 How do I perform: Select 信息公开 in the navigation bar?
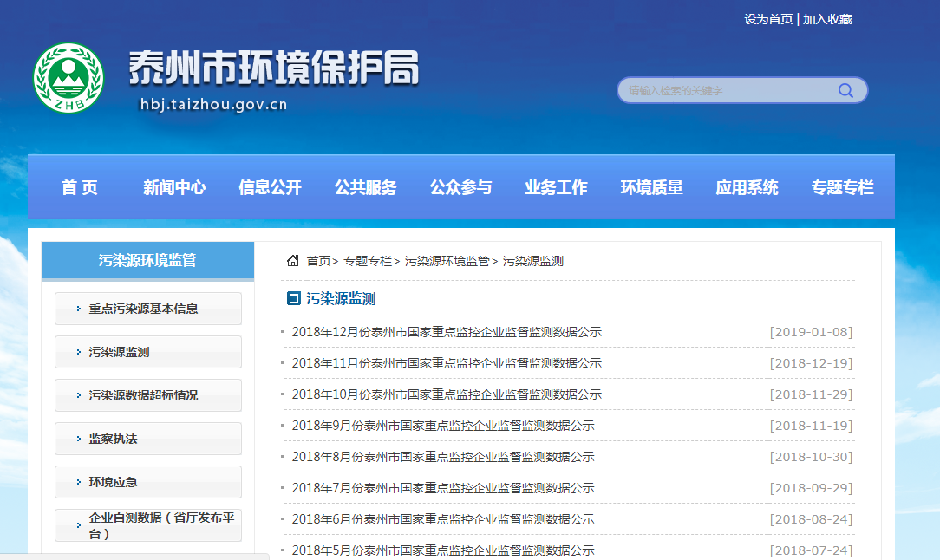(270, 187)
